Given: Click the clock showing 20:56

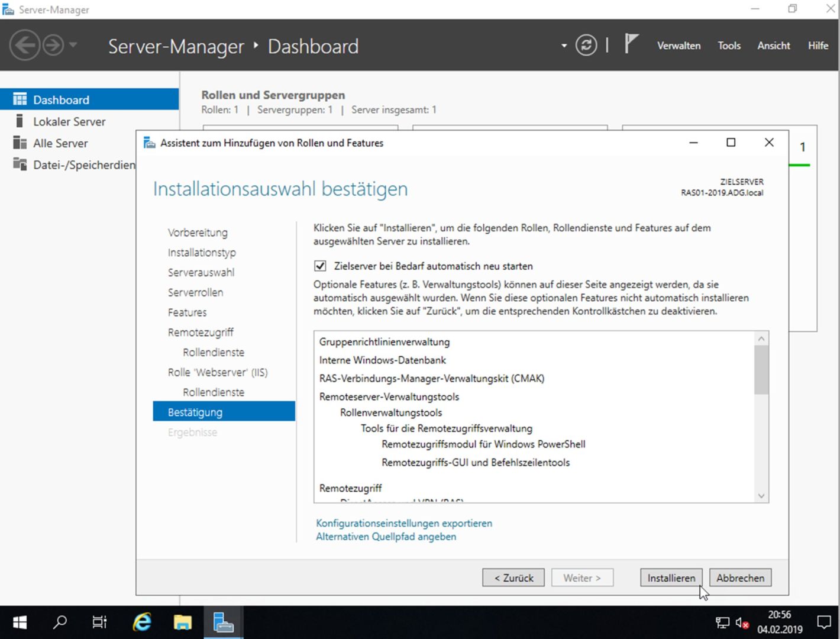Looking at the screenshot, I should [x=780, y=615].
